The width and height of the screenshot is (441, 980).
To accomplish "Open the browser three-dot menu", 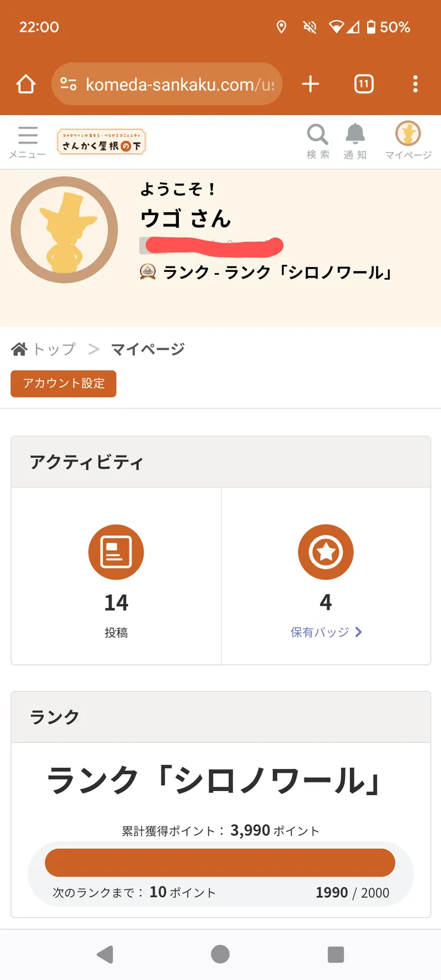I will coord(415,84).
